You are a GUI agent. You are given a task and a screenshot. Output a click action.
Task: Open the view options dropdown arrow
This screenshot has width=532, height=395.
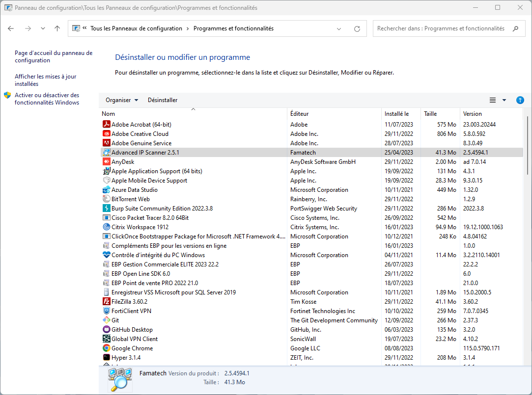504,100
